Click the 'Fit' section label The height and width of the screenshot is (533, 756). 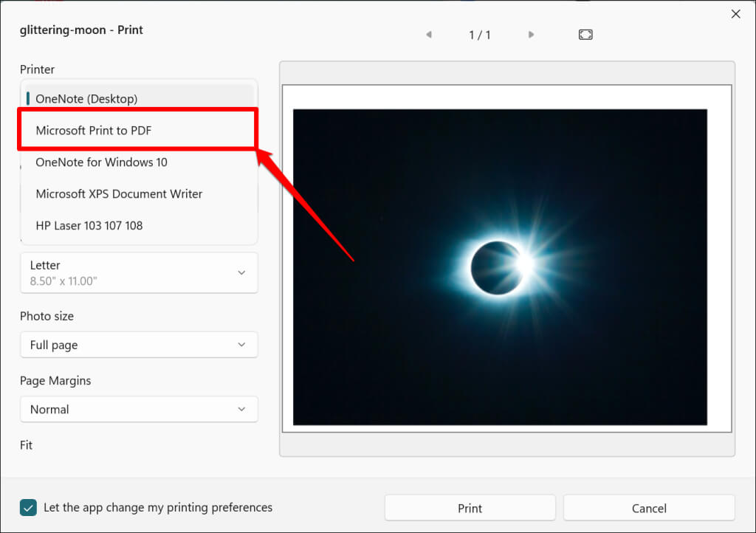[27, 445]
